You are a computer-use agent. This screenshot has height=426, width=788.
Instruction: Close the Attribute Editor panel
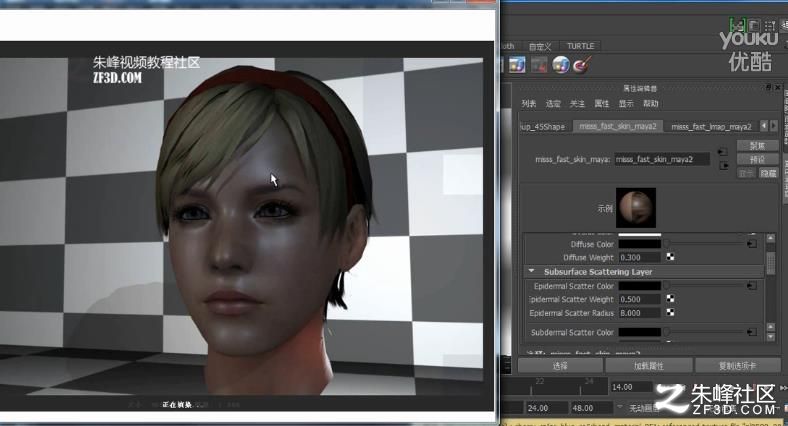click(x=777, y=87)
